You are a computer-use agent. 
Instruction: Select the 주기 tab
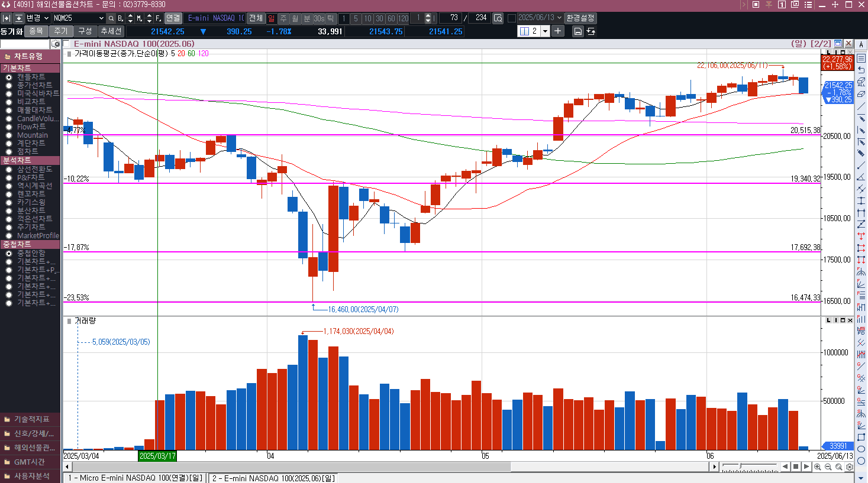click(61, 31)
